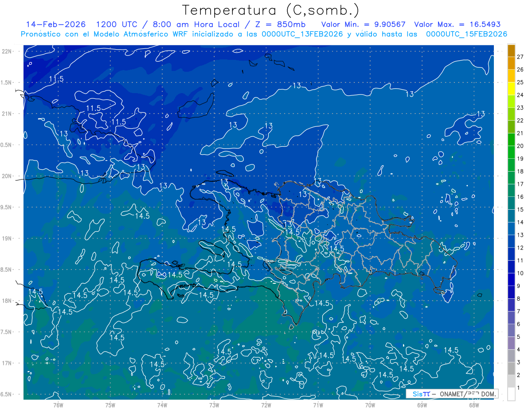This screenshot has height=411, width=532.
Task: Click the '69W' longitude axis label
Action: pos(422,405)
